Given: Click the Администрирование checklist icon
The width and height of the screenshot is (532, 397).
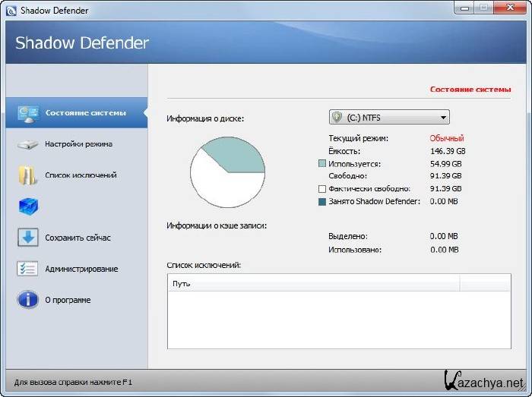Looking at the screenshot, I should coord(28,269).
